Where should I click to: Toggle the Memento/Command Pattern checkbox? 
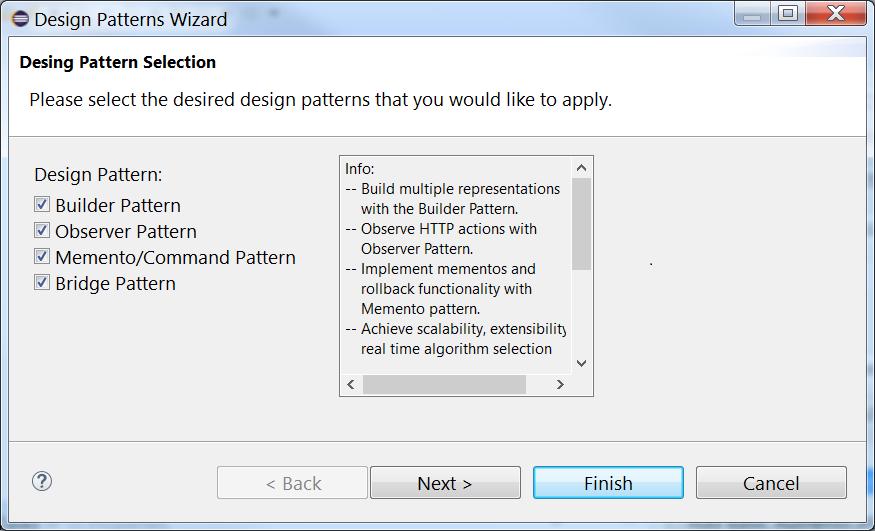(42, 256)
